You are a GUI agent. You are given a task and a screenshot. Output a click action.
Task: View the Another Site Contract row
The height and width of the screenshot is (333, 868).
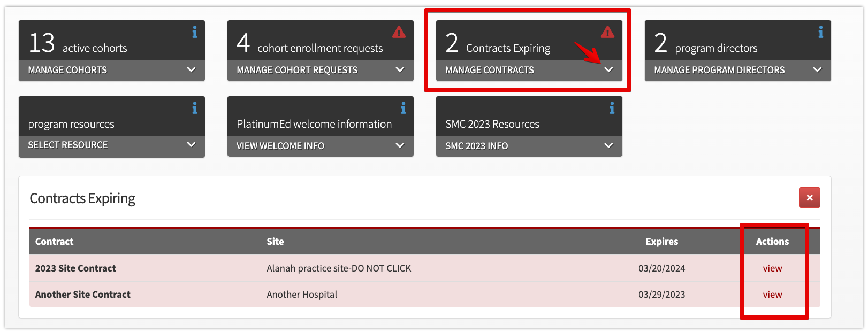tap(772, 295)
